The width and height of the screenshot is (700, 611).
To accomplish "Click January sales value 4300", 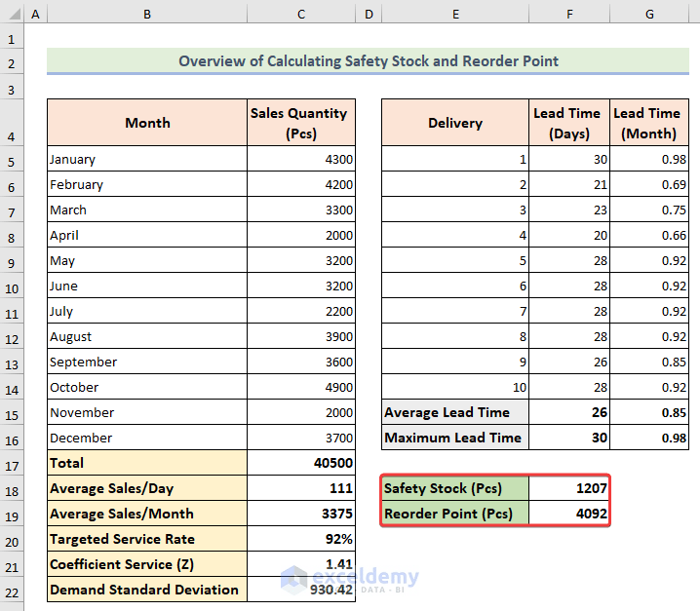I will point(301,159).
